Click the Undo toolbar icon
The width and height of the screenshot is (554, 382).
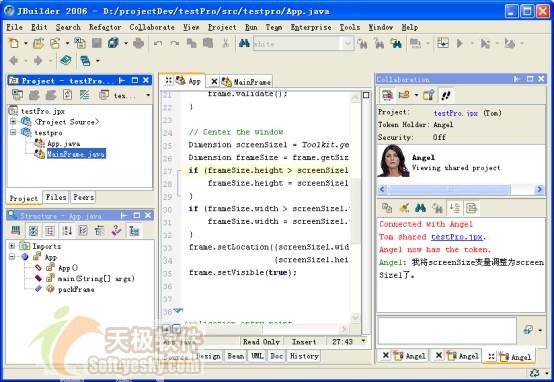(x=158, y=43)
